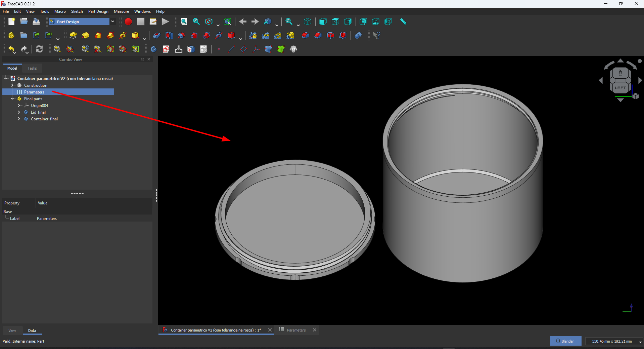Expand the Origin004 node
This screenshot has width=644, height=349.
point(19,105)
